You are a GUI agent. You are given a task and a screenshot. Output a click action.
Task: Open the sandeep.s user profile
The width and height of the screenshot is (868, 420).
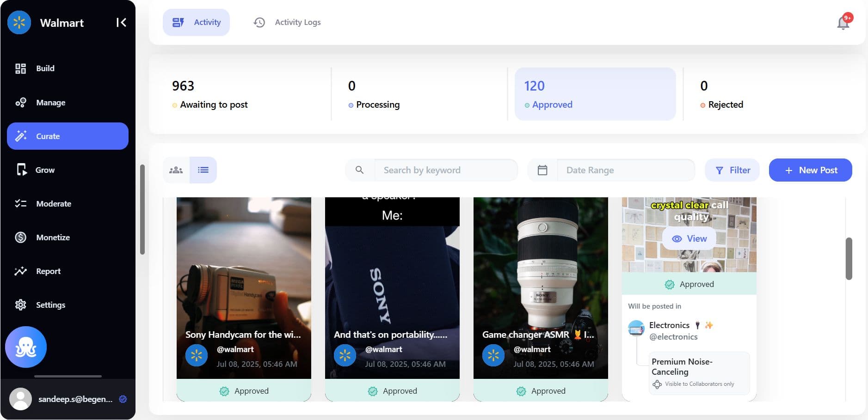(x=68, y=399)
